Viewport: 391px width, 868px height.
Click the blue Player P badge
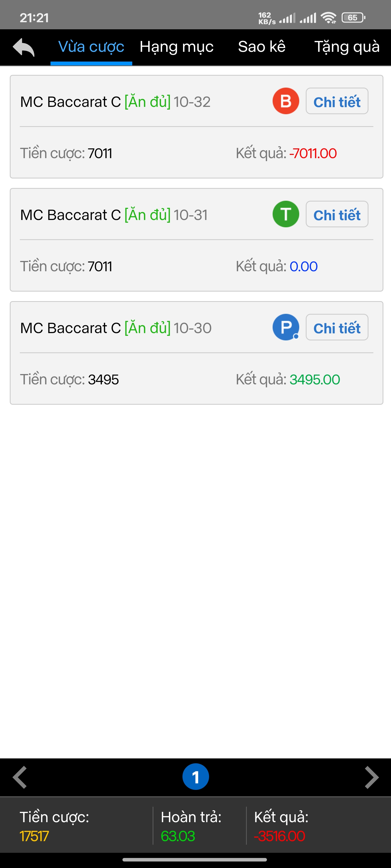(285, 327)
